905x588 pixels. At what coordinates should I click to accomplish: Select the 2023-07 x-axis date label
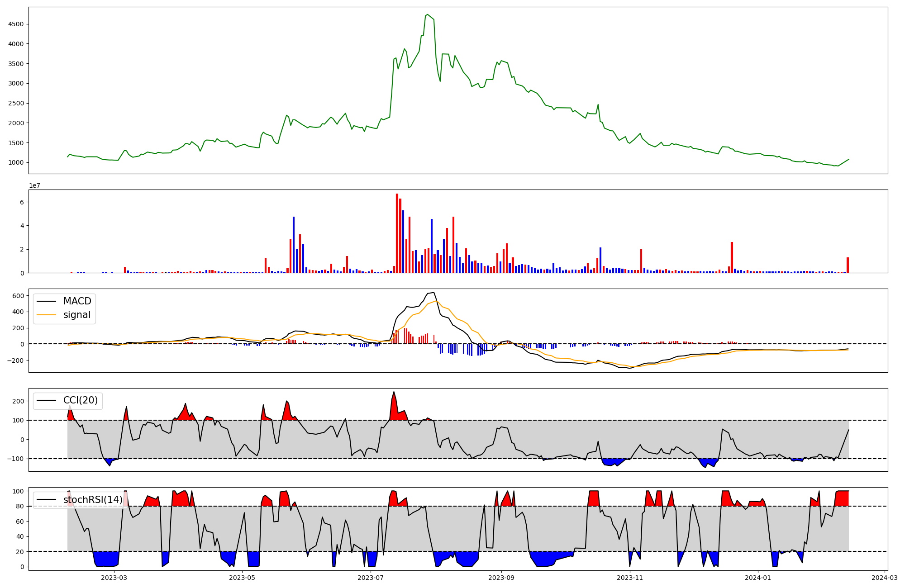(371, 578)
